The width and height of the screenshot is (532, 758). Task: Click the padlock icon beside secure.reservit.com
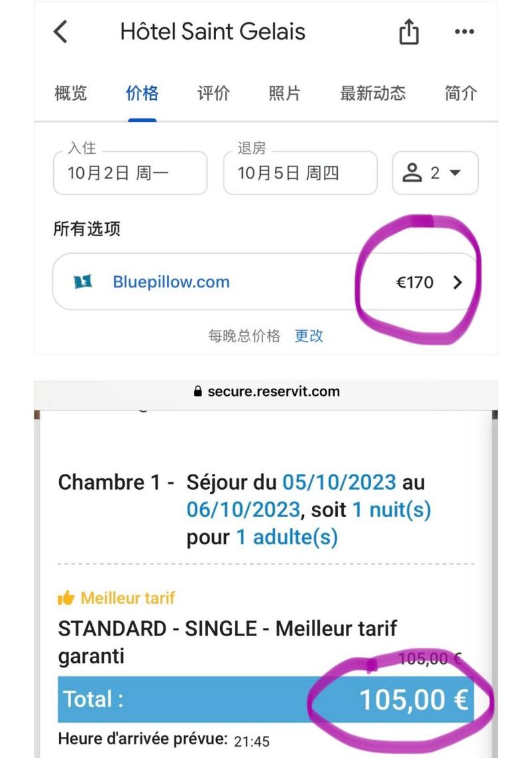tap(198, 391)
